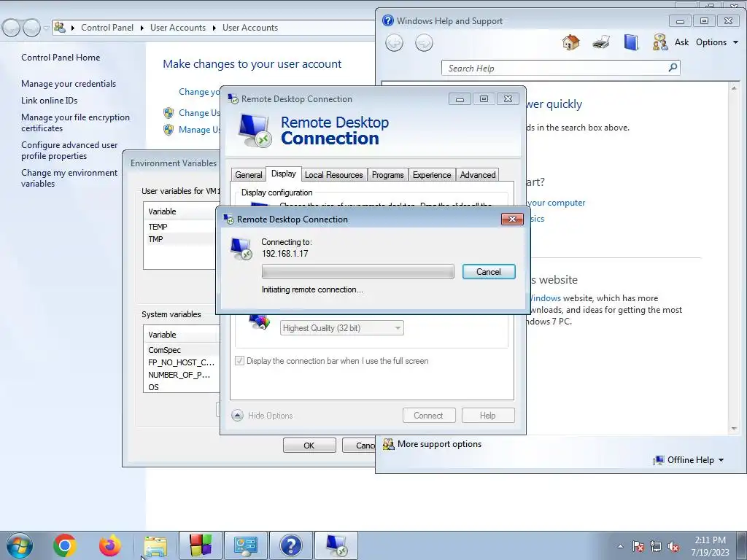
Task: Open the Options dropdown in Help
Action: [x=717, y=42]
